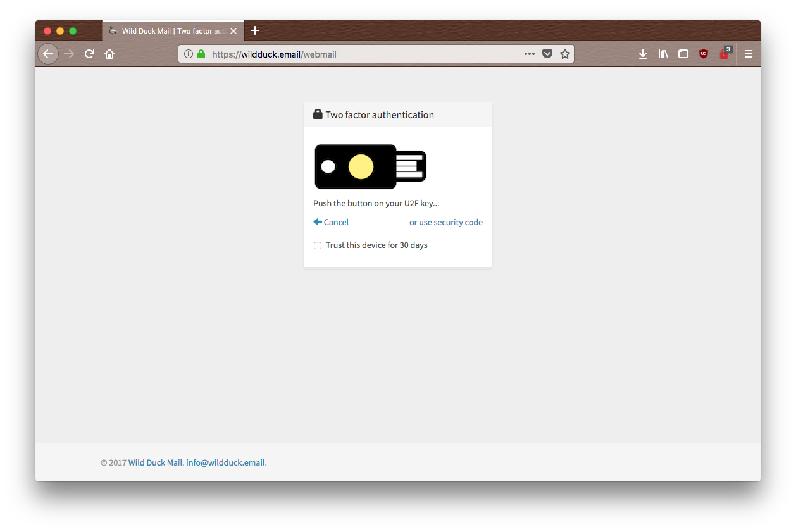
Task: Open the Library bookmarks icon
Action: [x=663, y=54]
